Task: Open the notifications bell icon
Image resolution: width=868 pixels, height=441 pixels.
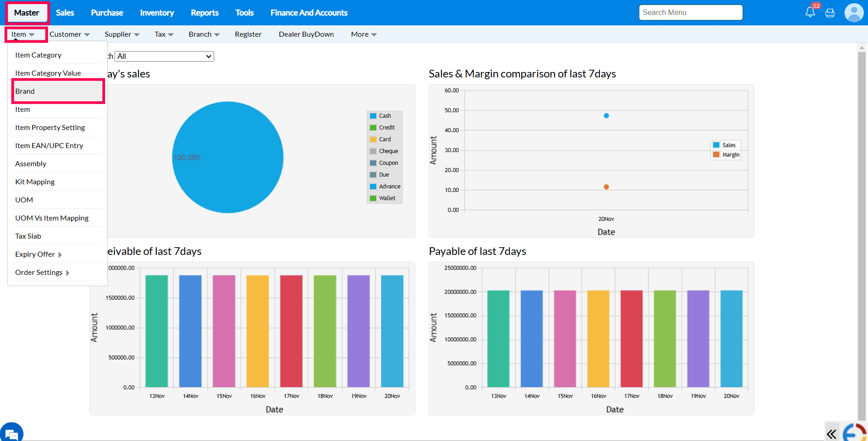Action: [810, 12]
